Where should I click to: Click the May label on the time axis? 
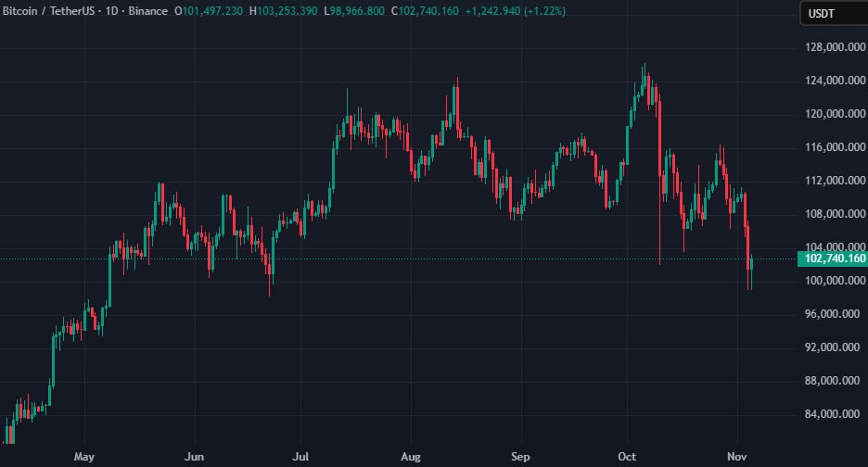[84, 457]
